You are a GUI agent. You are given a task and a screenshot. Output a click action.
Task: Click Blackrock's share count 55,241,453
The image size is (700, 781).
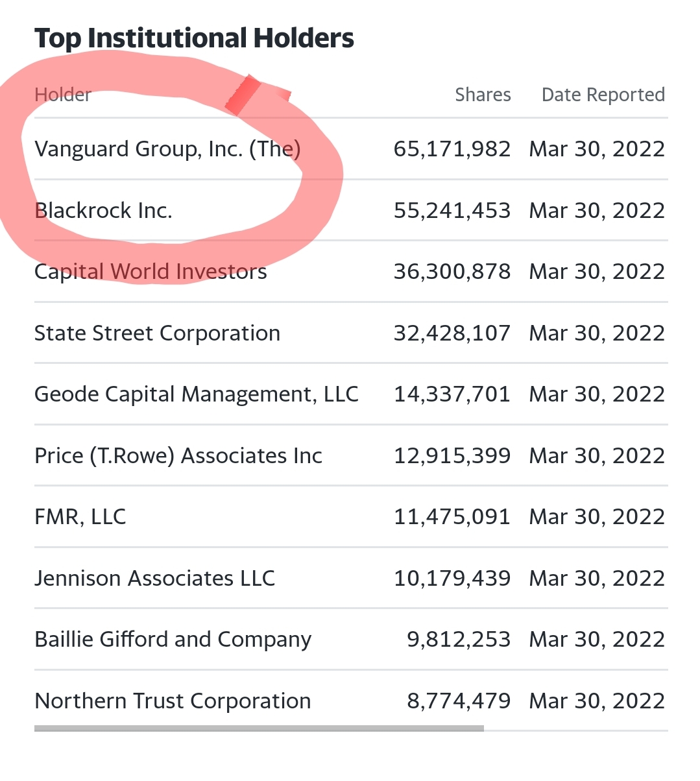coord(452,211)
